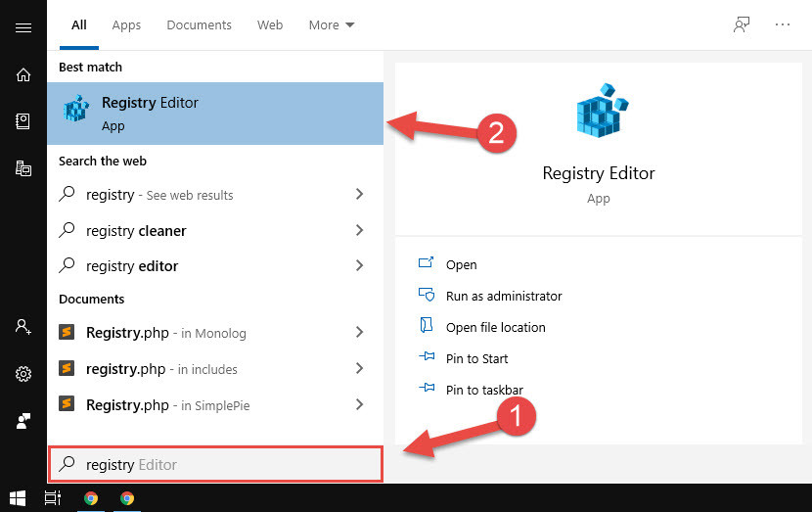Click Pin to Start
The height and width of the screenshot is (512, 812).
coord(477,358)
